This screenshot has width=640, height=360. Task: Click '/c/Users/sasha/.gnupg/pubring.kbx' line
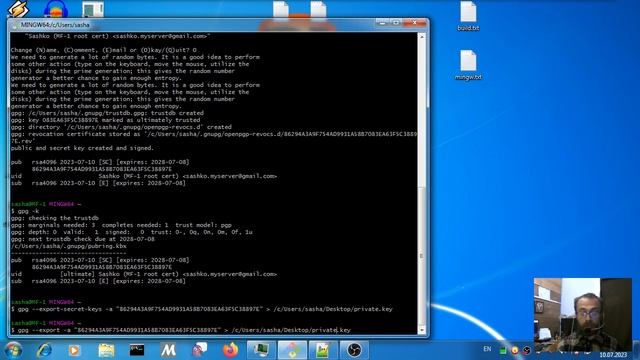[x=69, y=246]
